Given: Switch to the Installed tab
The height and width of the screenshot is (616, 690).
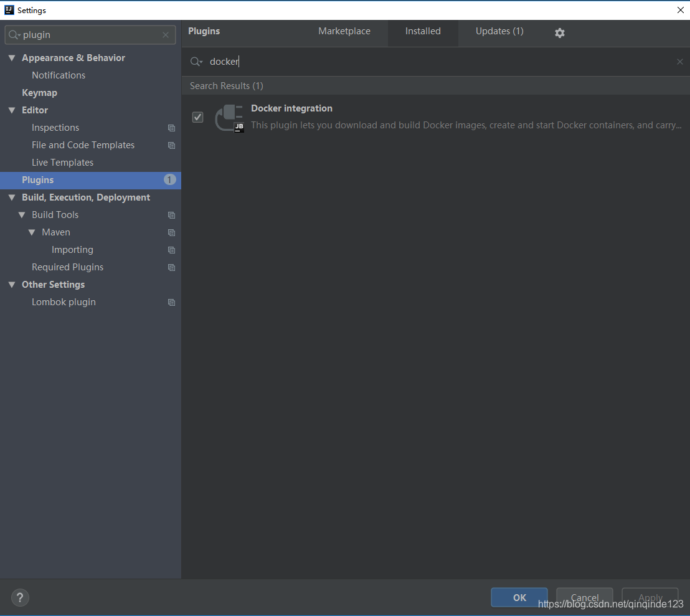Looking at the screenshot, I should [423, 31].
